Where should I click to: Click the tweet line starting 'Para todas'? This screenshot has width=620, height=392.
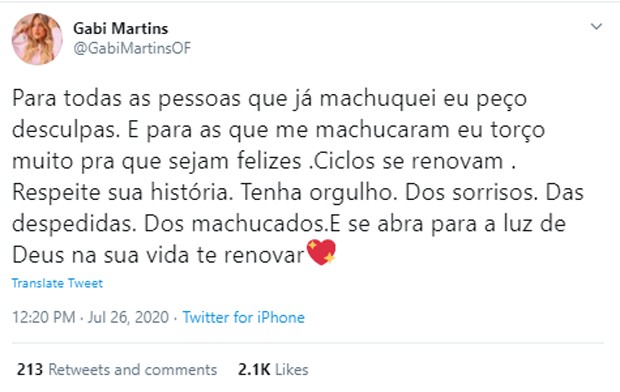(x=270, y=99)
